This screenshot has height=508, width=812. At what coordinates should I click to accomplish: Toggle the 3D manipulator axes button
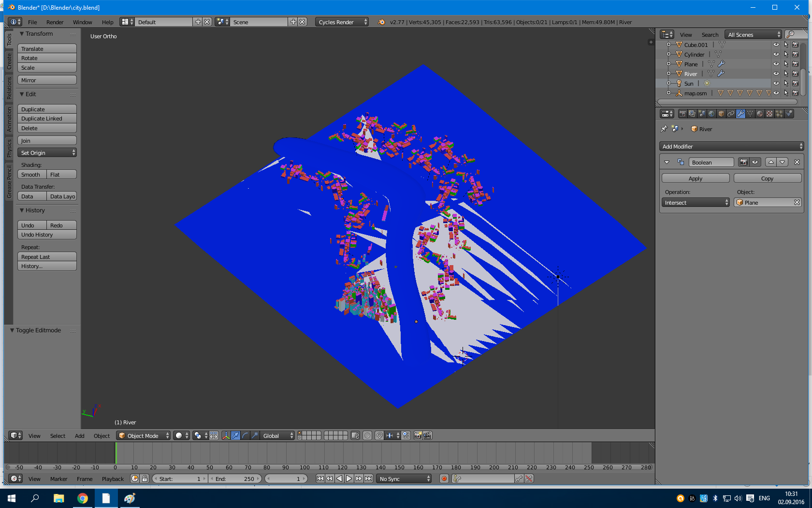(x=226, y=435)
